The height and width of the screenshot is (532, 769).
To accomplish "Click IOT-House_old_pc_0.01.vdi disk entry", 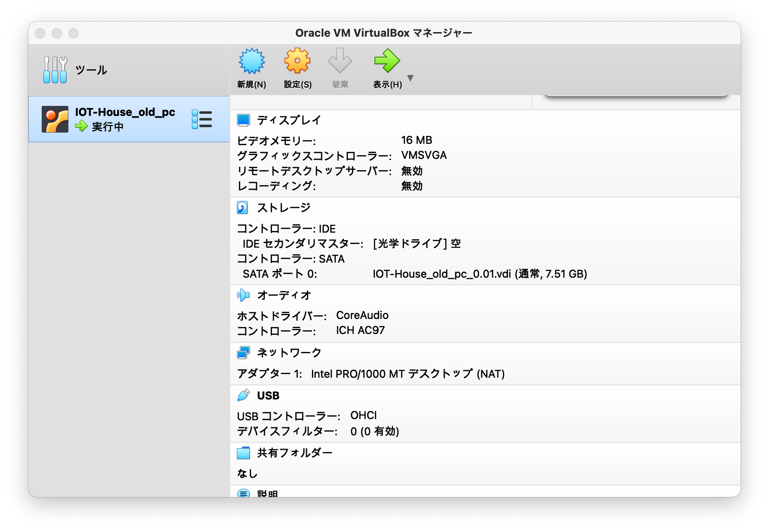I will 480,274.
